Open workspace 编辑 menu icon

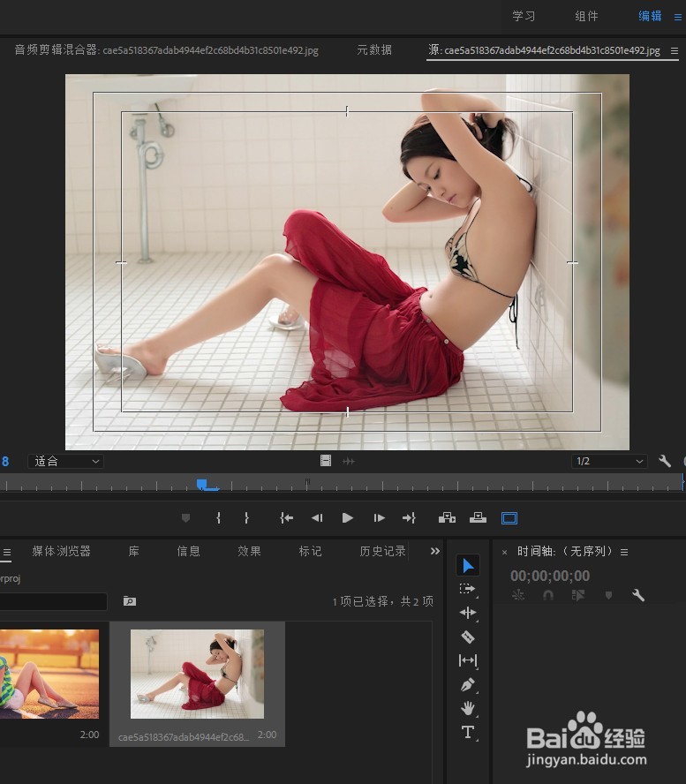tap(678, 17)
